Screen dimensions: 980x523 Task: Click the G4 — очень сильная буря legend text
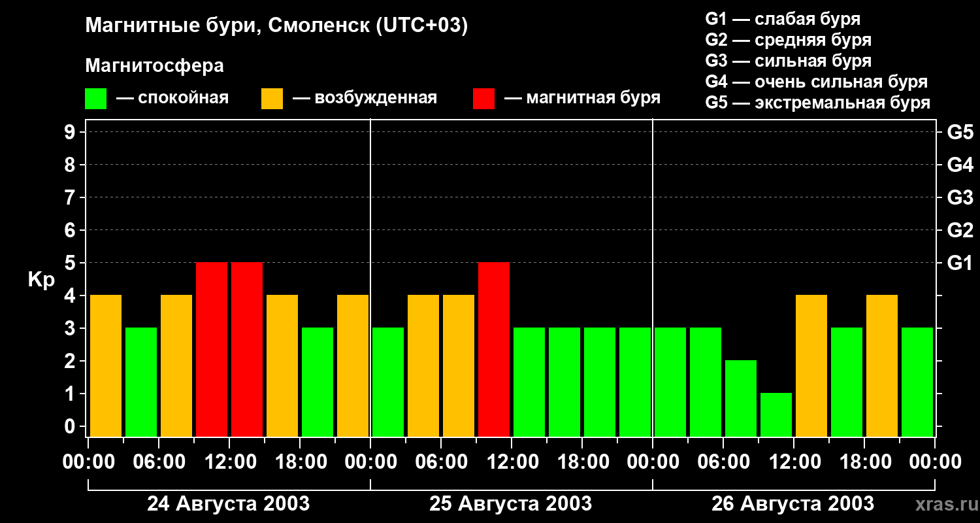point(817,82)
